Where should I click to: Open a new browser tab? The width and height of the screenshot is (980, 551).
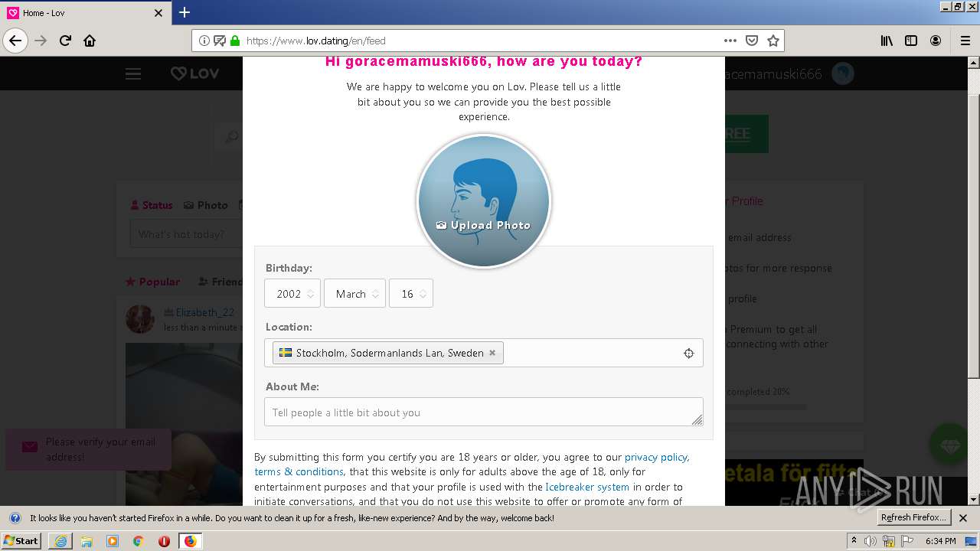[185, 12]
